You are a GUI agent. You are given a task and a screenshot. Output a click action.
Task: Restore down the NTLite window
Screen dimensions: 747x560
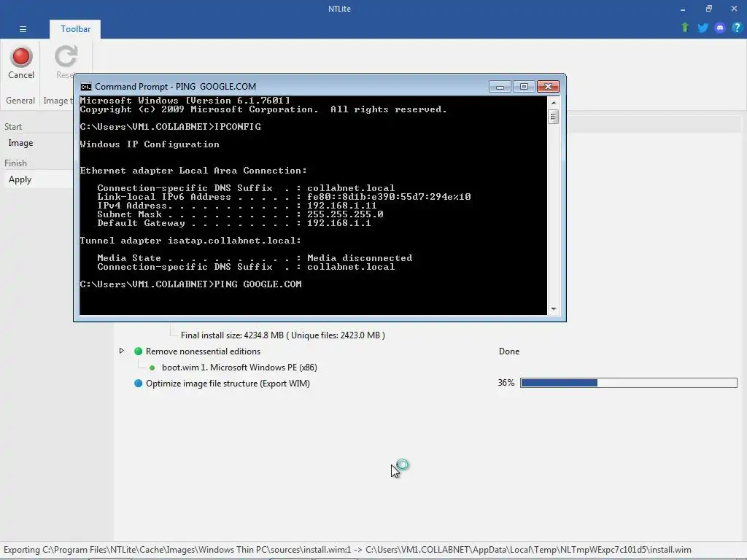click(x=709, y=9)
